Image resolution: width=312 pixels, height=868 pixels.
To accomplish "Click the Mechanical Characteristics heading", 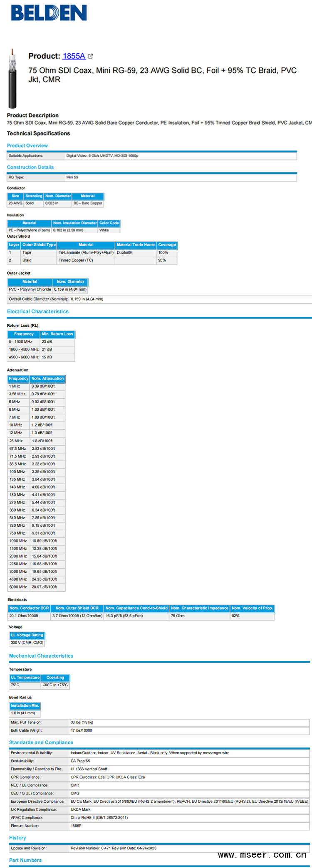I will click(x=41, y=656).
